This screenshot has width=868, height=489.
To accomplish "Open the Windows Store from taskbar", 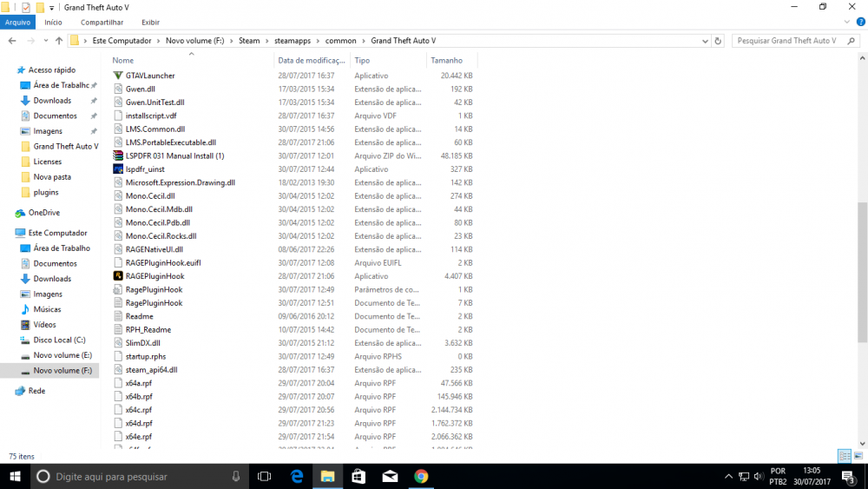I will pos(358,476).
